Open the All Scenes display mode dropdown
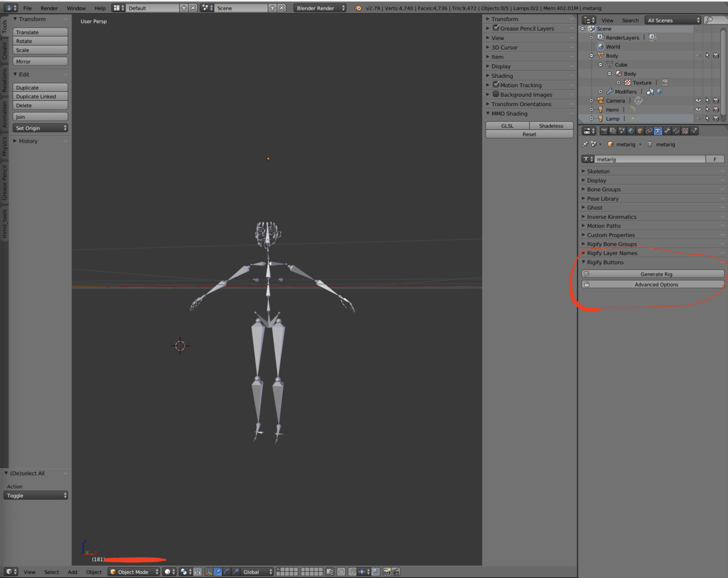The width and height of the screenshot is (728, 578). click(x=673, y=20)
